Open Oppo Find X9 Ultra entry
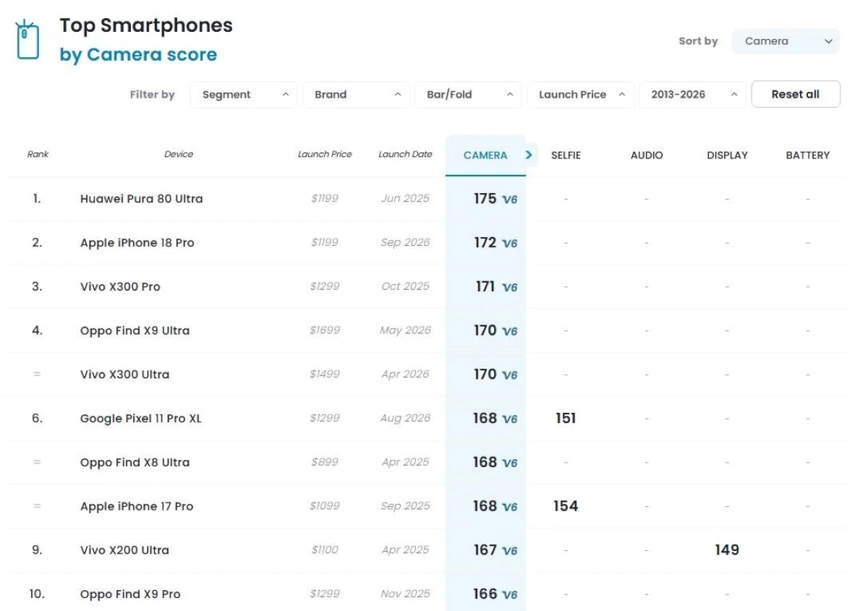868x611 pixels. tap(135, 330)
